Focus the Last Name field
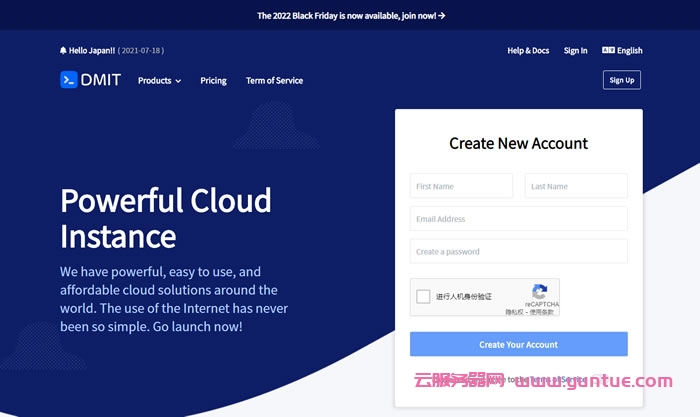Viewport: 700px width, 417px height. [x=576, y=186]
